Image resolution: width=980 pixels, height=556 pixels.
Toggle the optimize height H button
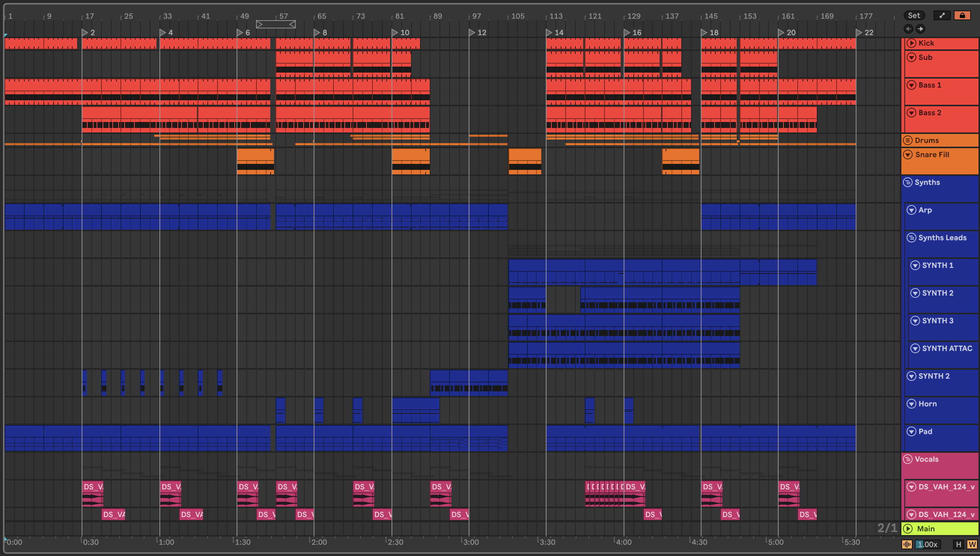pyautogui.click(x=958, y=544)
